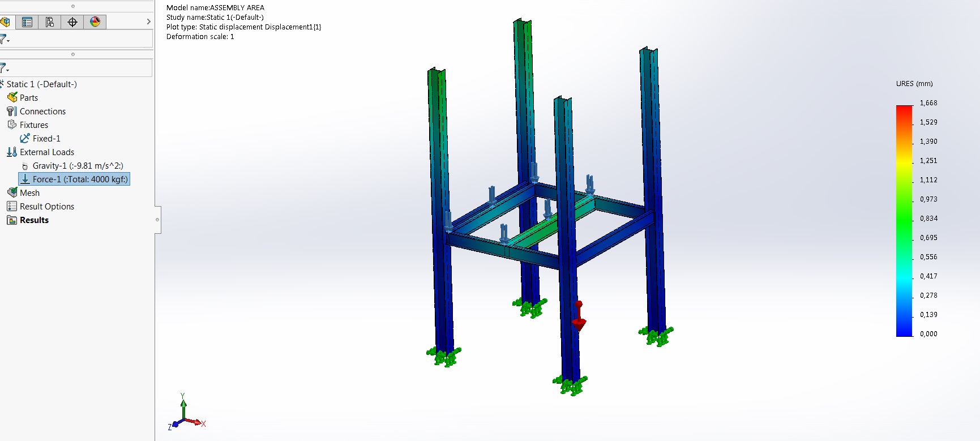Click the upper filter search field
The image size is (980, 441).
82,39
